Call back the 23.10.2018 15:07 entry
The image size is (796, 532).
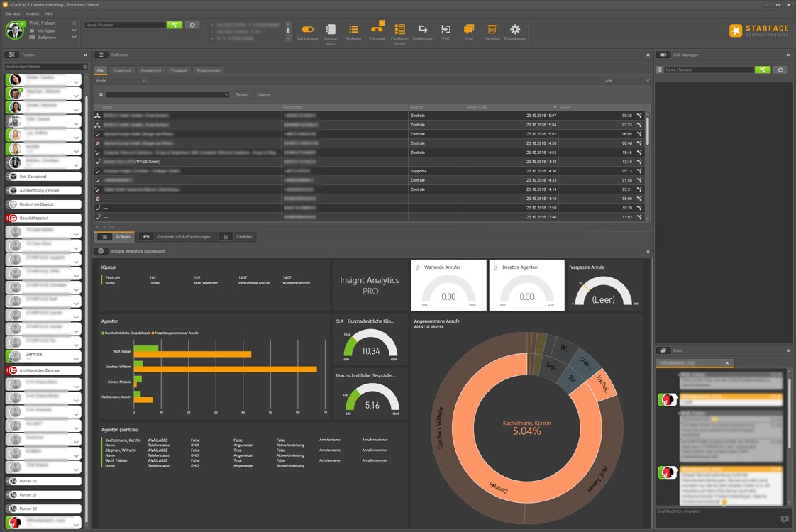tap(639, 116)
